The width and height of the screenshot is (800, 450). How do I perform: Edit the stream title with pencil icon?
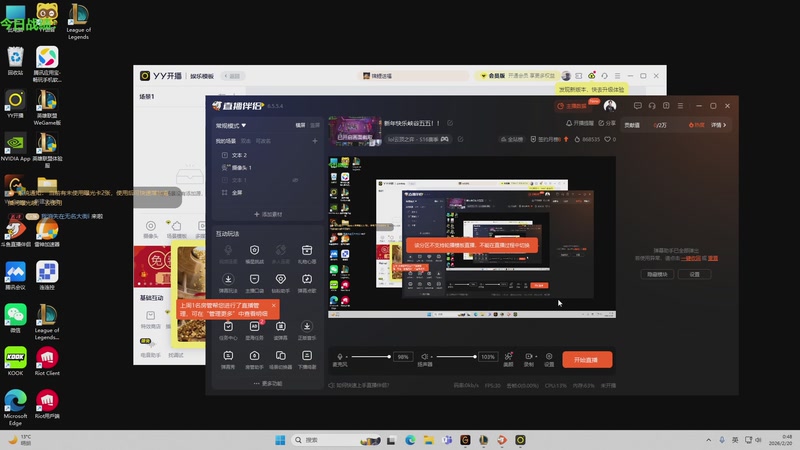click(450, 123)
